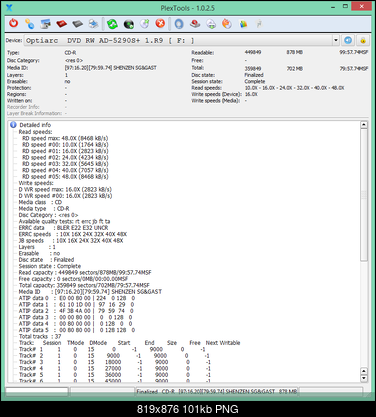Click the blue disc info toolbar icon
This screenshot has height=417, width=376.
coord(179,24)
